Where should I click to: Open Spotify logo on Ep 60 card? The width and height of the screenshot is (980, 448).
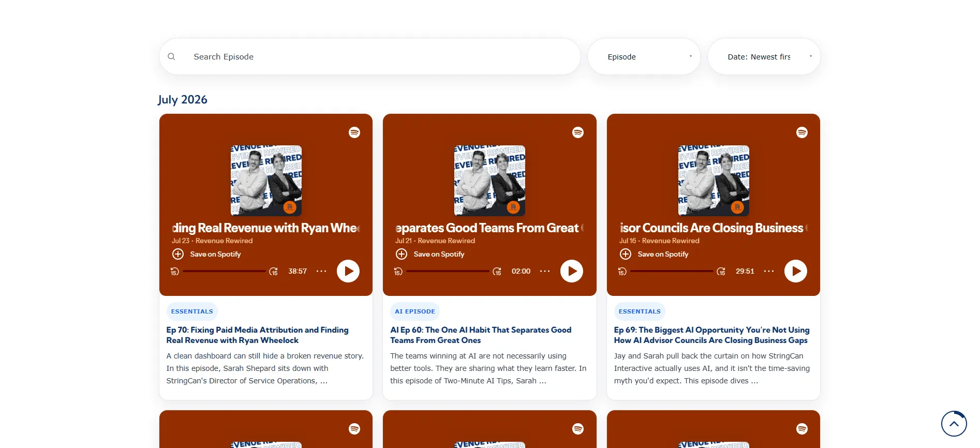pos(578,132)
